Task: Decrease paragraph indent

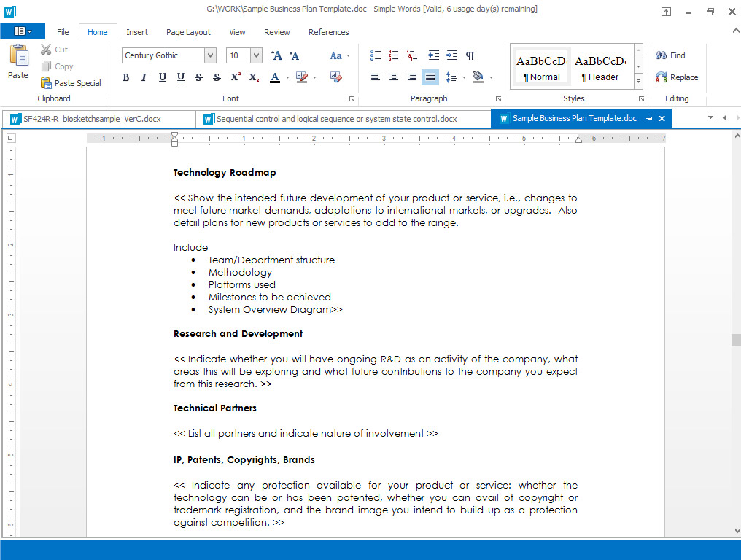Action: coord(433,55)
